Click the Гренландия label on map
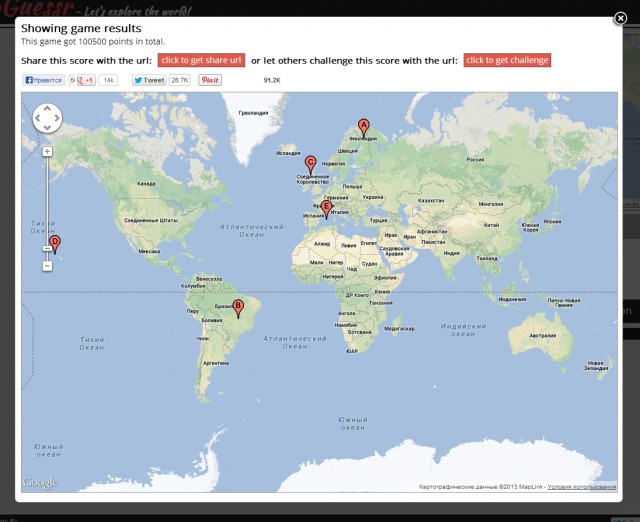Screen dimensions: 640x522 253,113
